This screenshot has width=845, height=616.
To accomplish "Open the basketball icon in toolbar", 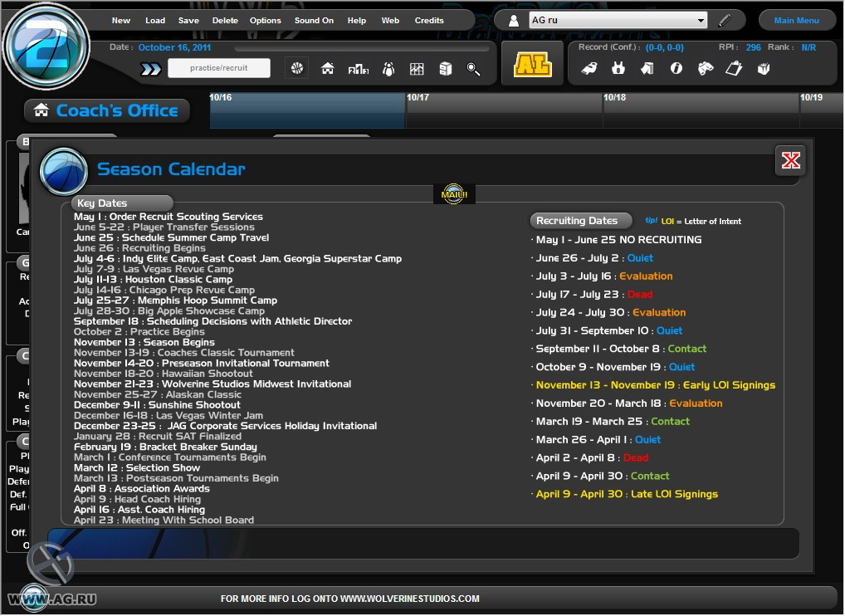I will (297, 68).
